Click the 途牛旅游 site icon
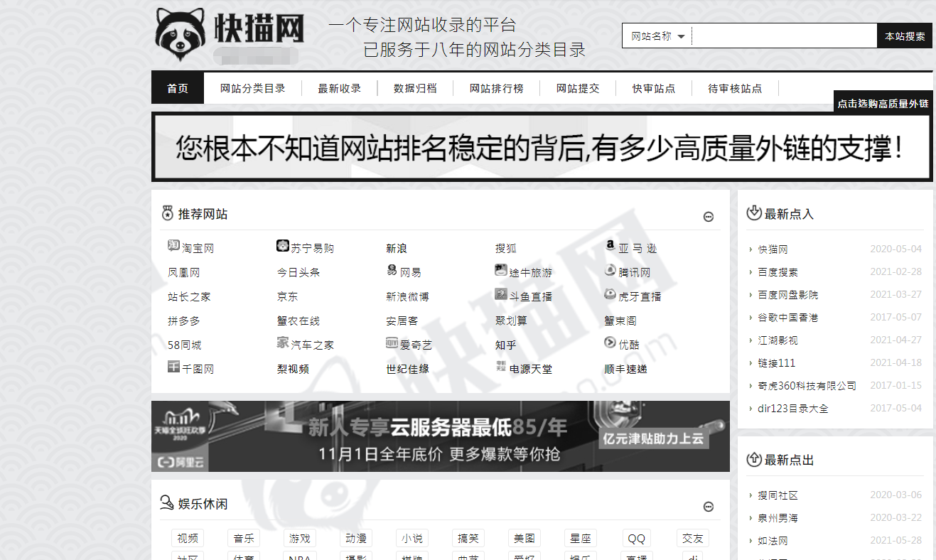Viewport: 936px width, 560px height. tap(501, 270)
